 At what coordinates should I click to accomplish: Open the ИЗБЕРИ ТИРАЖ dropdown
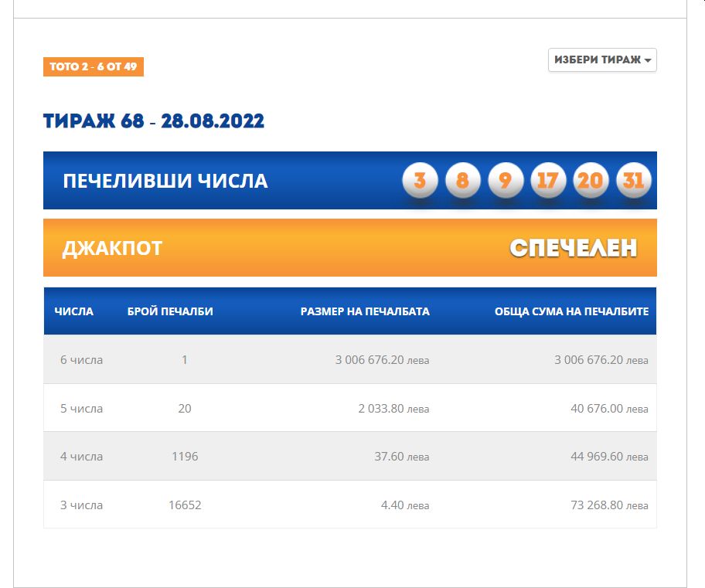click(x=602, y=59)
